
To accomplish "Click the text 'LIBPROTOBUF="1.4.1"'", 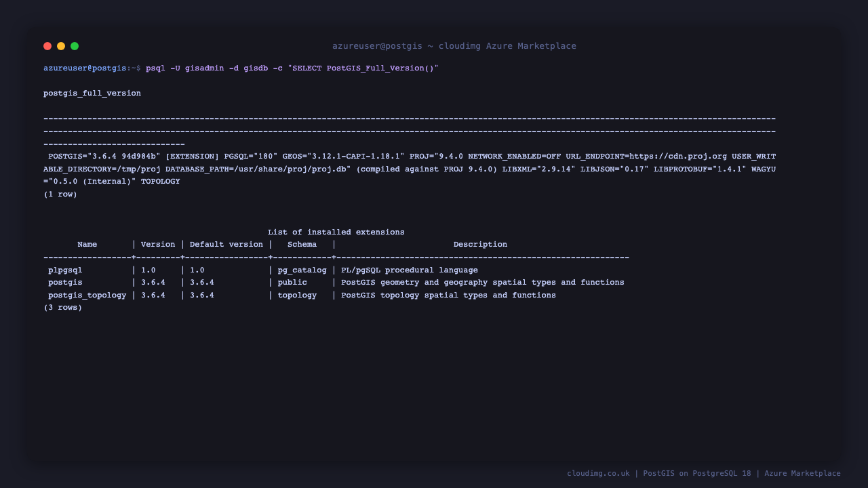I will point(700,169).
